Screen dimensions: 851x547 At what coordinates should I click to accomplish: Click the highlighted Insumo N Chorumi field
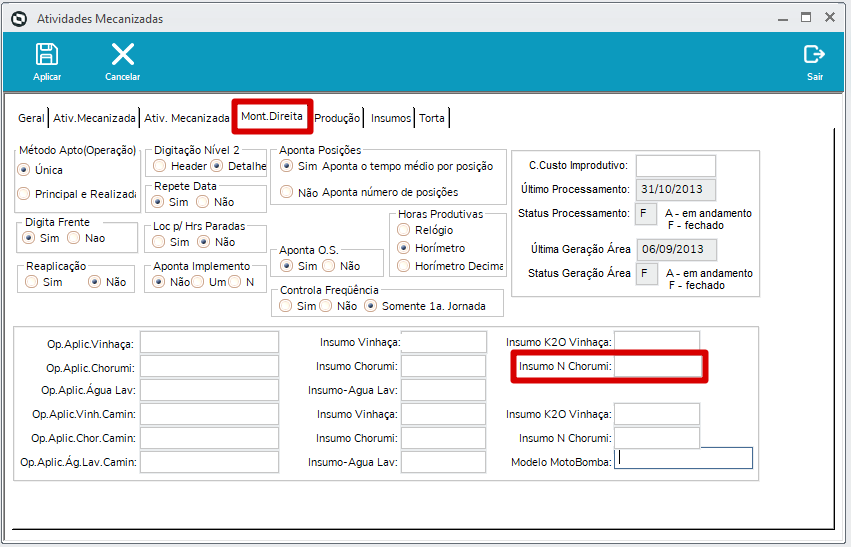click(658, 366)
